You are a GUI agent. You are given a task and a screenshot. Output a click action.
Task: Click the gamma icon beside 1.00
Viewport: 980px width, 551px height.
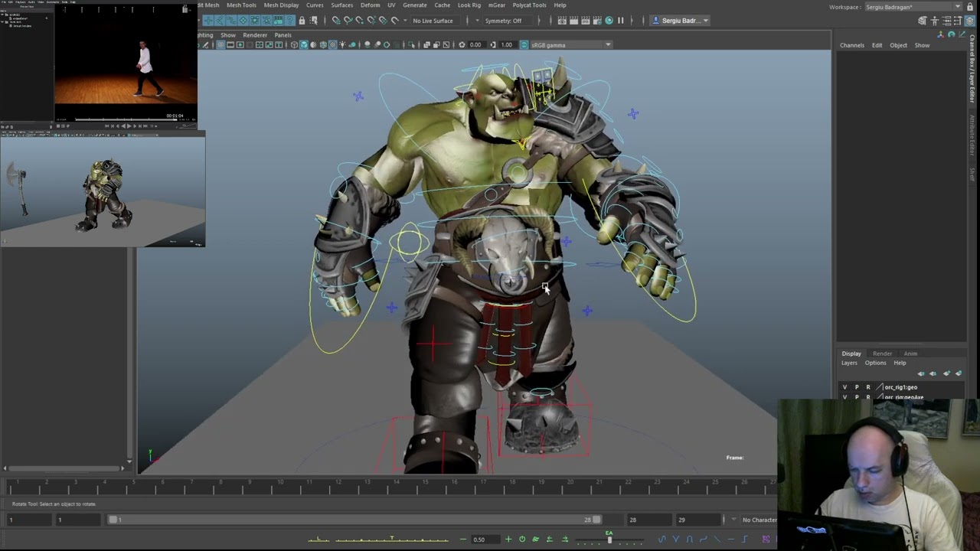493,44
